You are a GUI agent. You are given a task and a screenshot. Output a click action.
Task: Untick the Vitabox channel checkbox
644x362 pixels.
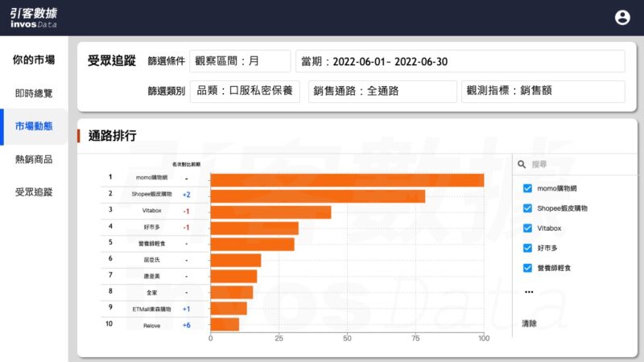pyautogui.click(x=528, y=228)
